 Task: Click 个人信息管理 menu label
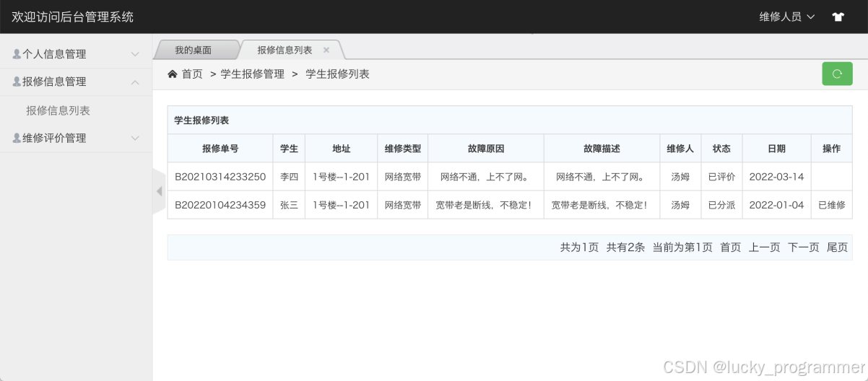tap(54, 54)
